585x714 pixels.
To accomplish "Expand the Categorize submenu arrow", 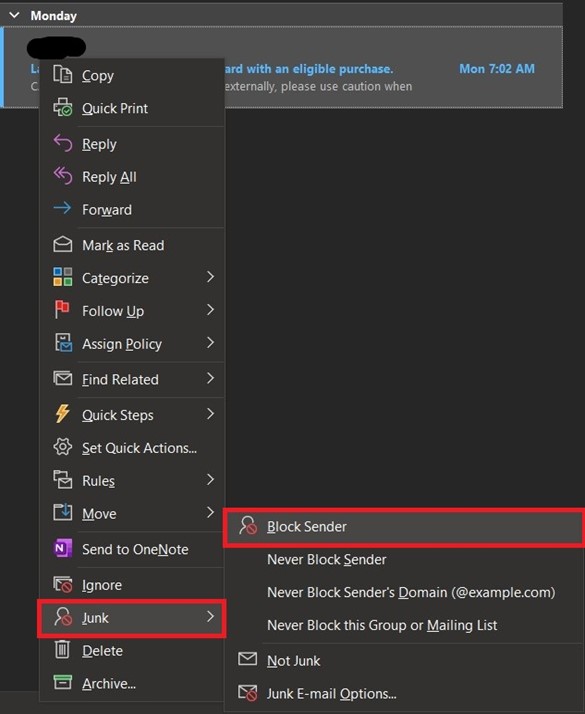I will tap(210, 277).
